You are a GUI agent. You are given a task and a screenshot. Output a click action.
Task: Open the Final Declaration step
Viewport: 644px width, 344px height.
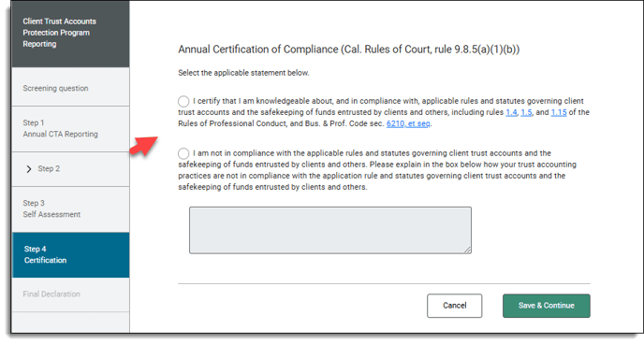click(x=70, y=294)
